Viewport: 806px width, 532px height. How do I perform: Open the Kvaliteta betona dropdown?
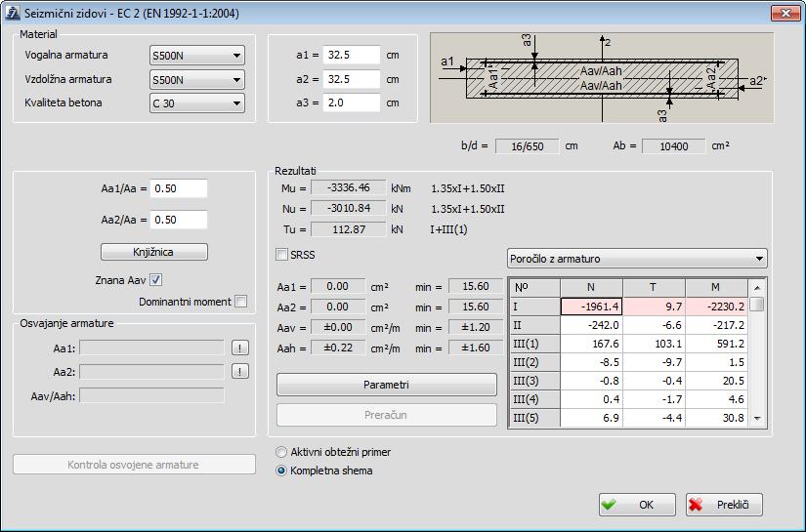pyautogui.click(x=197, y=103)
